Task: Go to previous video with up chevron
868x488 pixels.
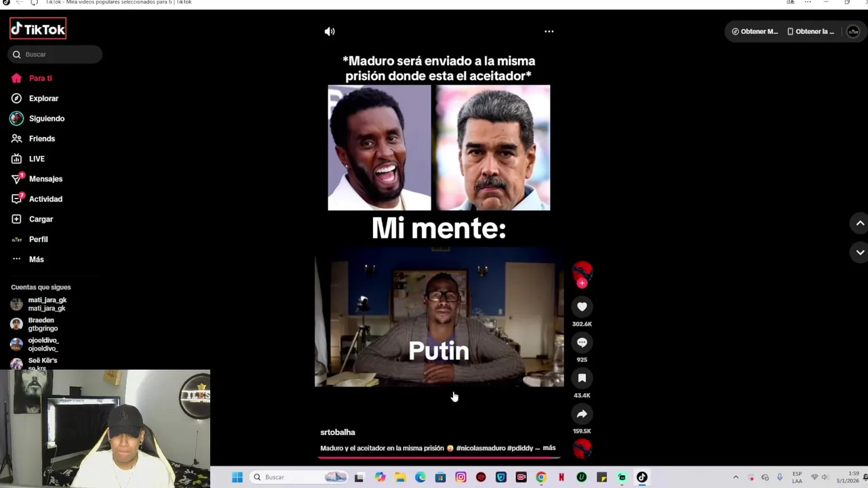Action: click(860, 223)
